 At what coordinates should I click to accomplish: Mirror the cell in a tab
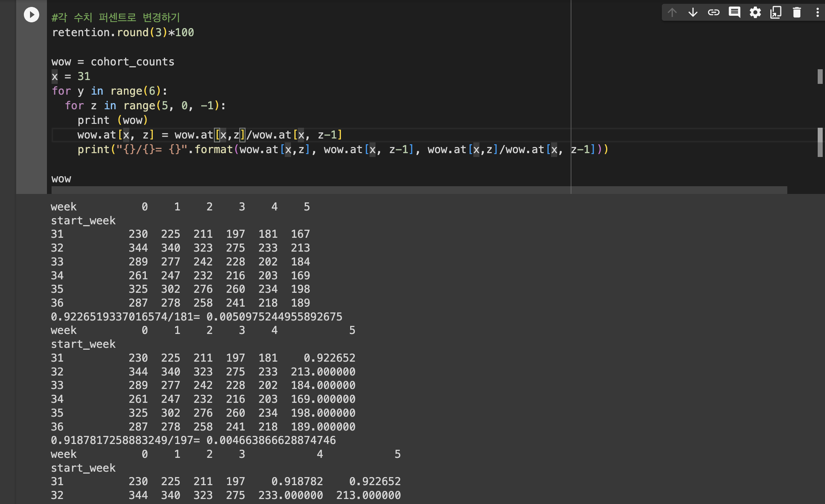tap(776, 13)
